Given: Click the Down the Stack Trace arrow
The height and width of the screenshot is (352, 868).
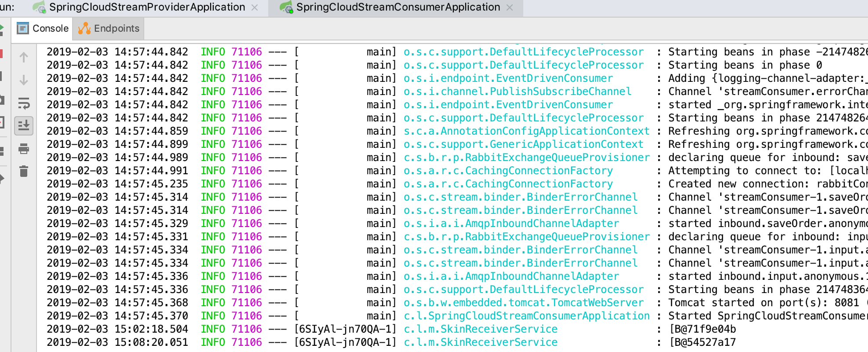Looking at the screenshot, I should 24,80.
